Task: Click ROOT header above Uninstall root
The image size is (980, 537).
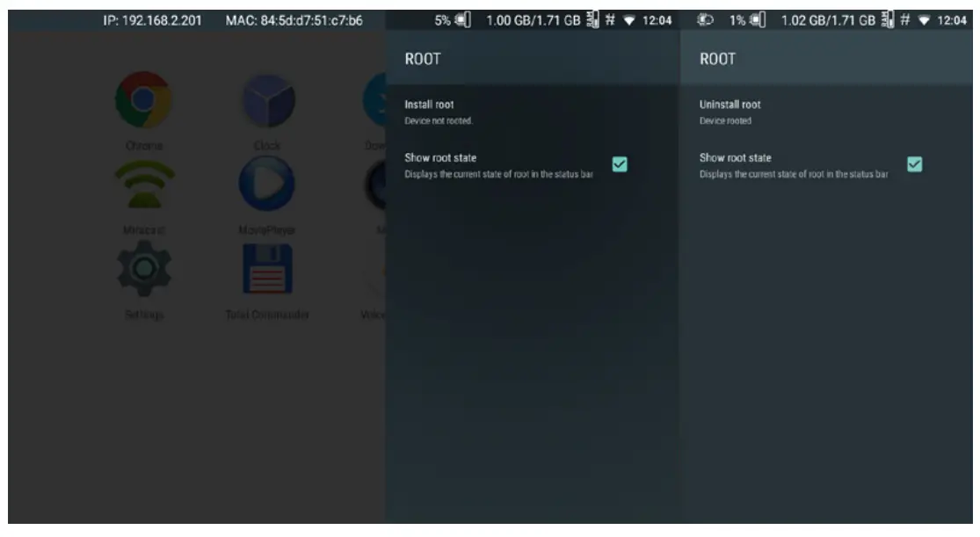Action: click(x=717, y=60)
